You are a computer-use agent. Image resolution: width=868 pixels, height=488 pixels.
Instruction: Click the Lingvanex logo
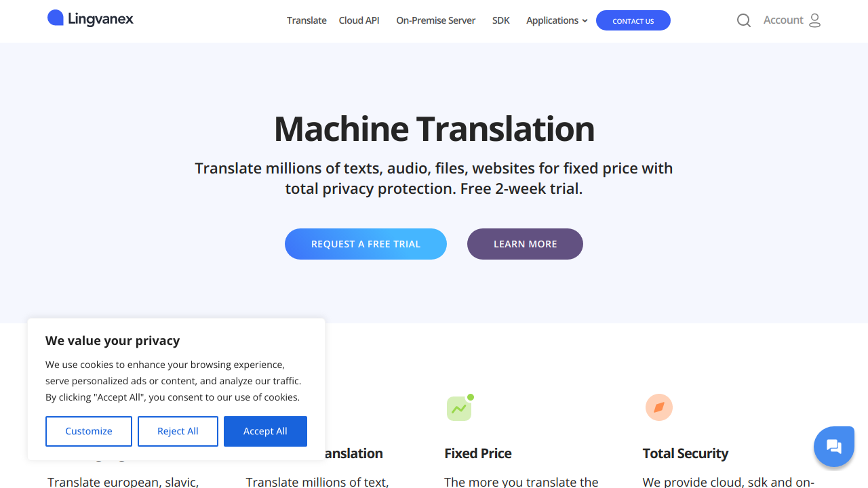coord(90,19)
